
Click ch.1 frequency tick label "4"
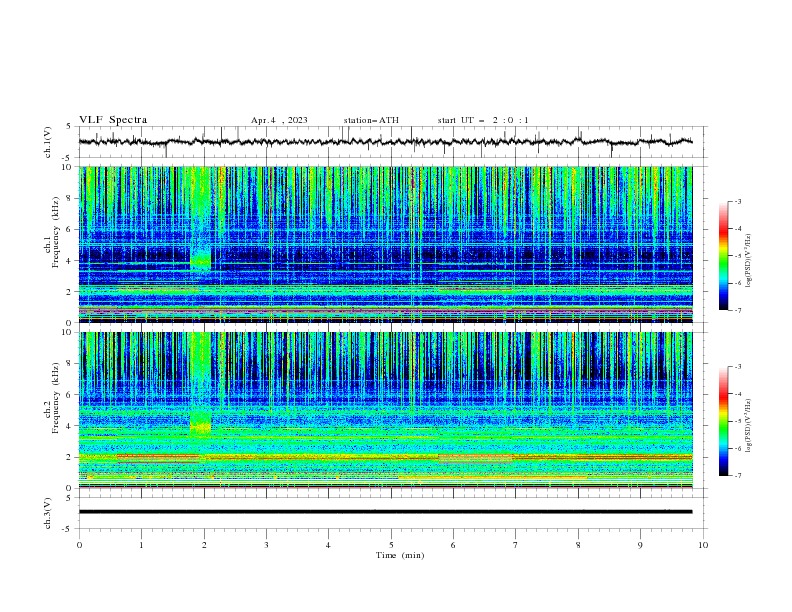[71, 261]
